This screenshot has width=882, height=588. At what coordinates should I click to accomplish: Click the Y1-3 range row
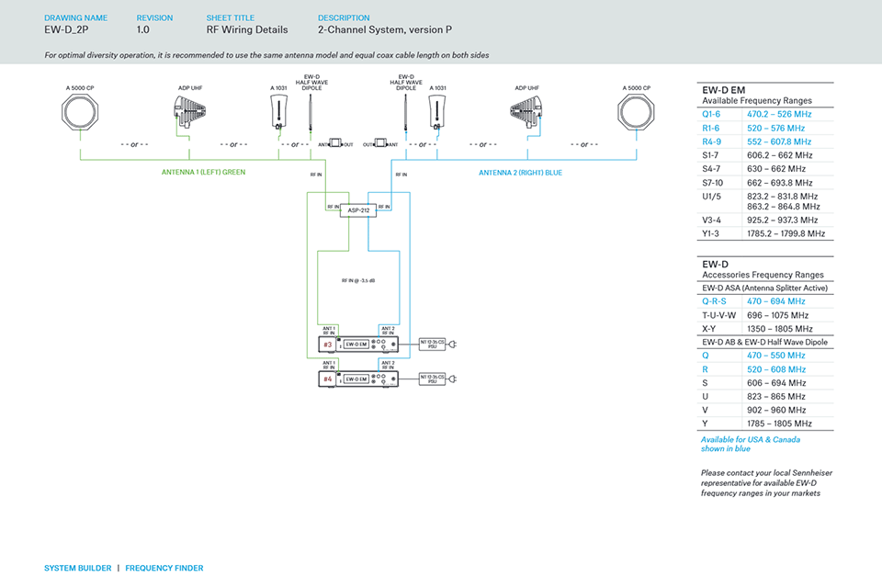tap(765, 233)
